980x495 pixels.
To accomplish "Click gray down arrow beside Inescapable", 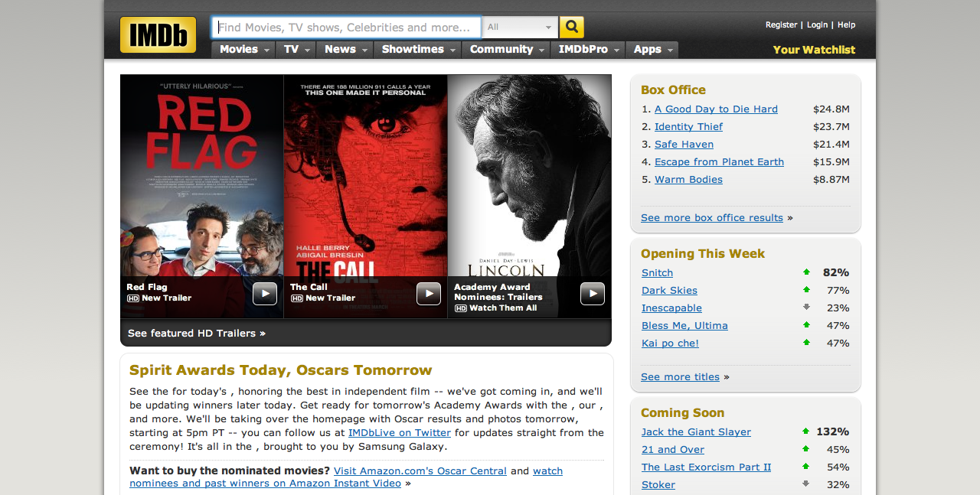I will coord(806,308).
